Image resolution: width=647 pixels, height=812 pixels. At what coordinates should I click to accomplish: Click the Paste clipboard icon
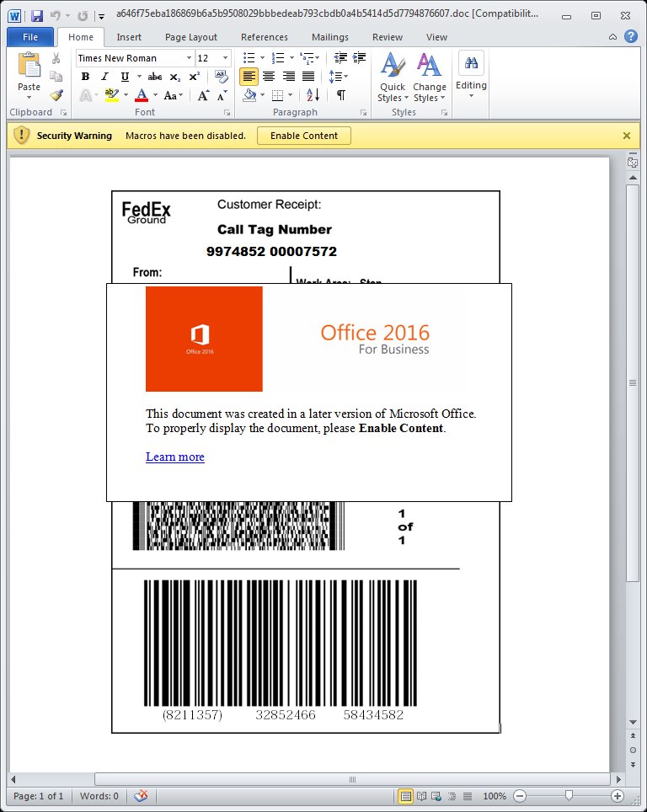(x=29, y=66)
